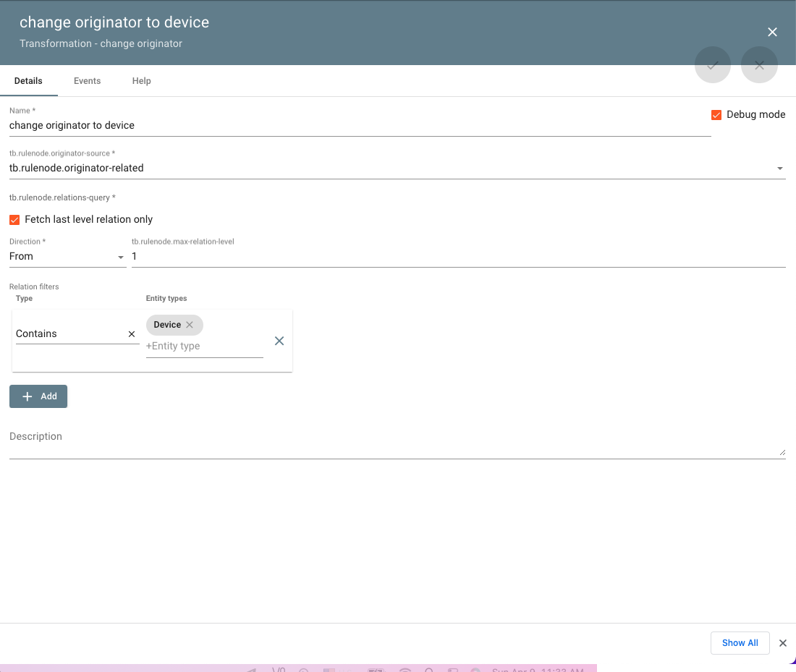Screen dimensions: 796x672
Task: Clear the Contains relation type field
Action: [x=131, y=333]
